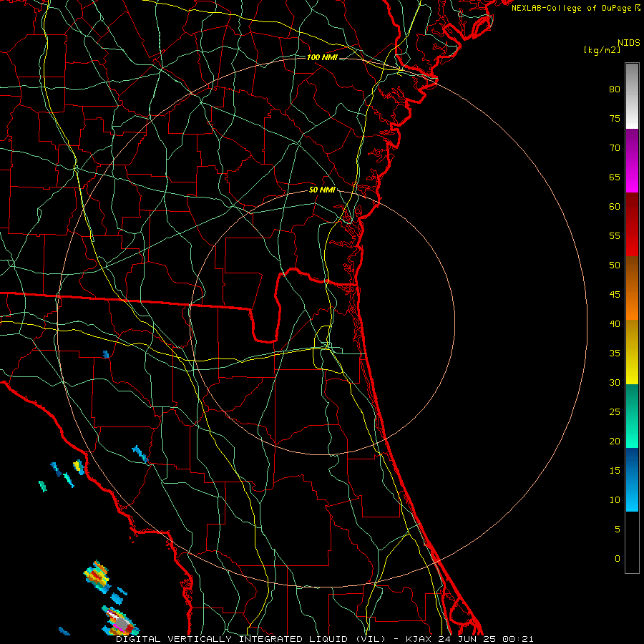
Task: Click the KJAX radar site identifier
Action: tap(419, 639)
